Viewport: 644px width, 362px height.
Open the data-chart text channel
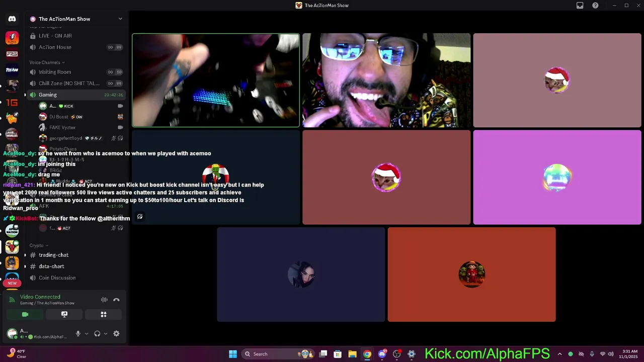pos(75,266)
